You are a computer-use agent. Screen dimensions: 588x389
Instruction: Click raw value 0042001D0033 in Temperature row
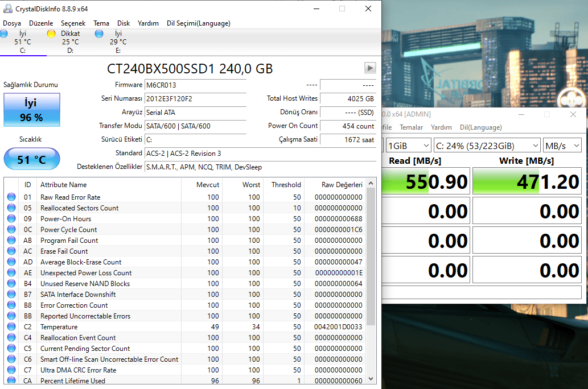(x=338, y=327)
